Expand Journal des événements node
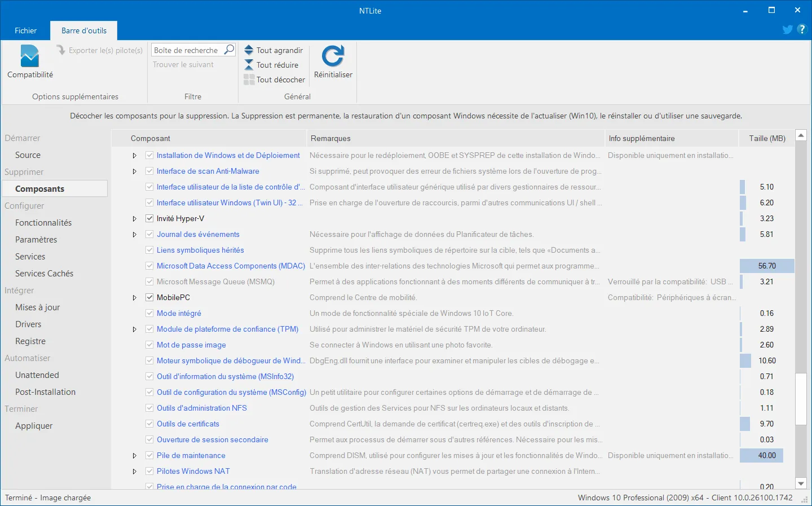Screen dimensions: 812x506 pyautogui.click(x=134, y=234)
